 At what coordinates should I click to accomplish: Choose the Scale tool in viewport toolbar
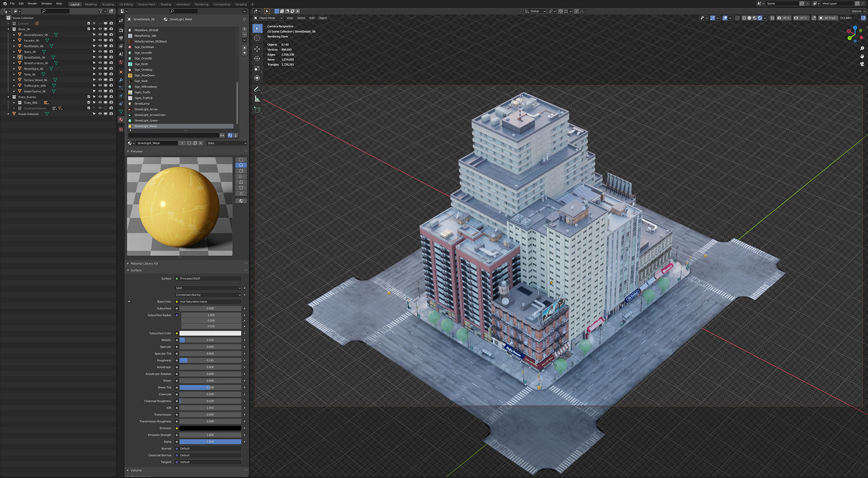(257, 69)
